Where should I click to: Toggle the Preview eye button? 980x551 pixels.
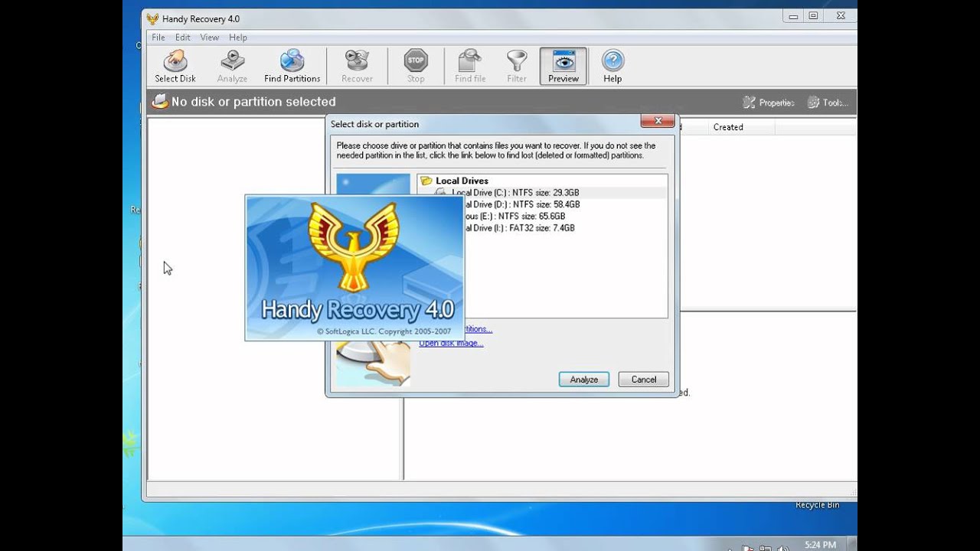[563, 66]
